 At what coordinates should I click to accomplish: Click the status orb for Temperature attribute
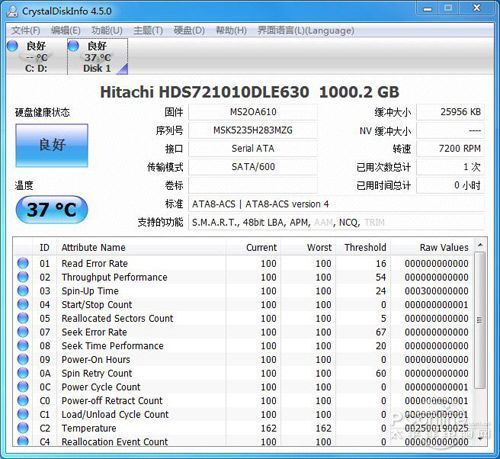point(23,428)
